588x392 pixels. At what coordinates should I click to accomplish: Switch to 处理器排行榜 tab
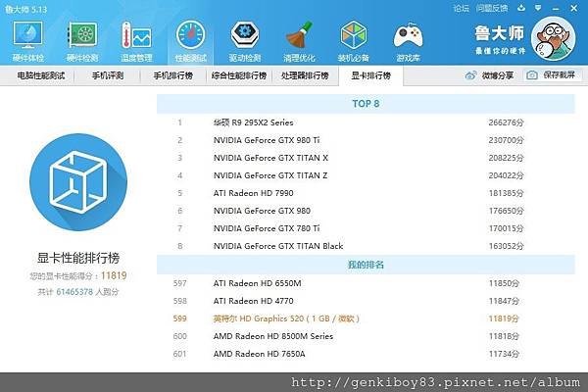305,75
